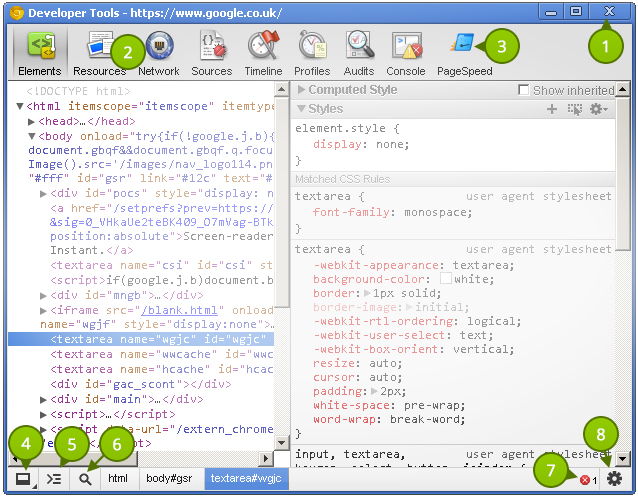This screenshot has width=638, height=497.
Task: Click the DOCTYPE html line
Action: [78, 91]
